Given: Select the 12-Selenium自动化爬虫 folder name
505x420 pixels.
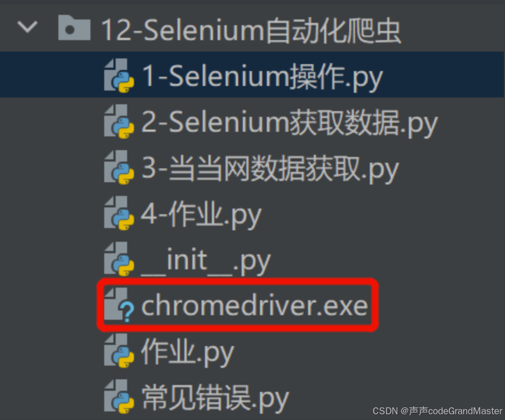Looking at the screenshot, I should [x=251, y=30].
